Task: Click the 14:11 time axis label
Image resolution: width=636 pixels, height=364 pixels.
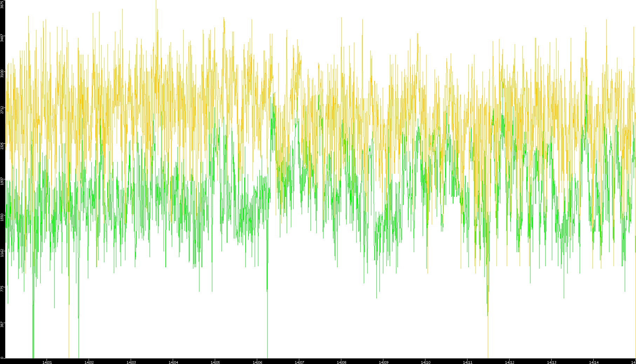Action: pos(467,362)
